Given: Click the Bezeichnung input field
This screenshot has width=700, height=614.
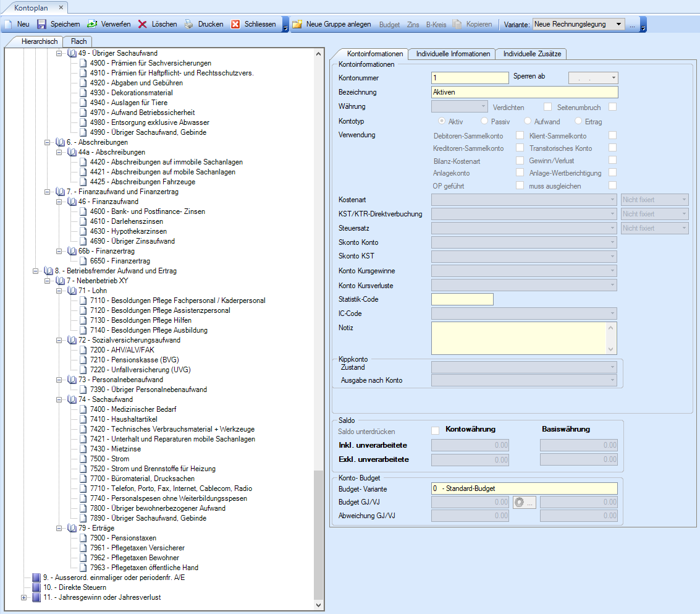Looking at the screenshot, I should (525, 92).
